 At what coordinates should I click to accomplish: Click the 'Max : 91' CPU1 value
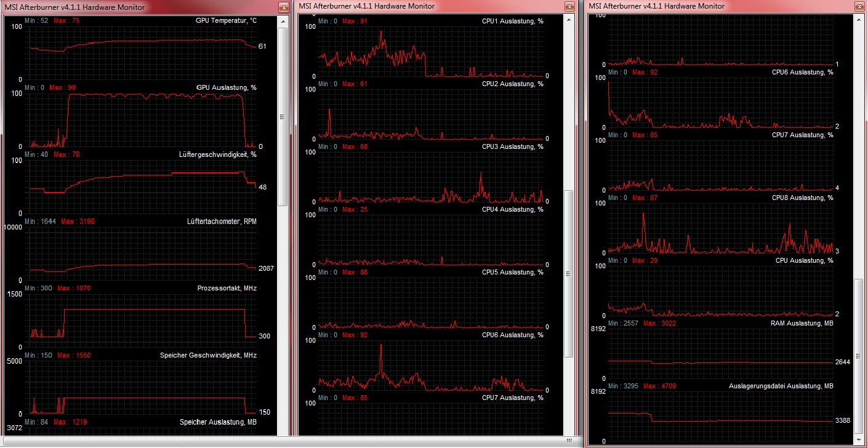pyautogui.click(x=355, y=21)
